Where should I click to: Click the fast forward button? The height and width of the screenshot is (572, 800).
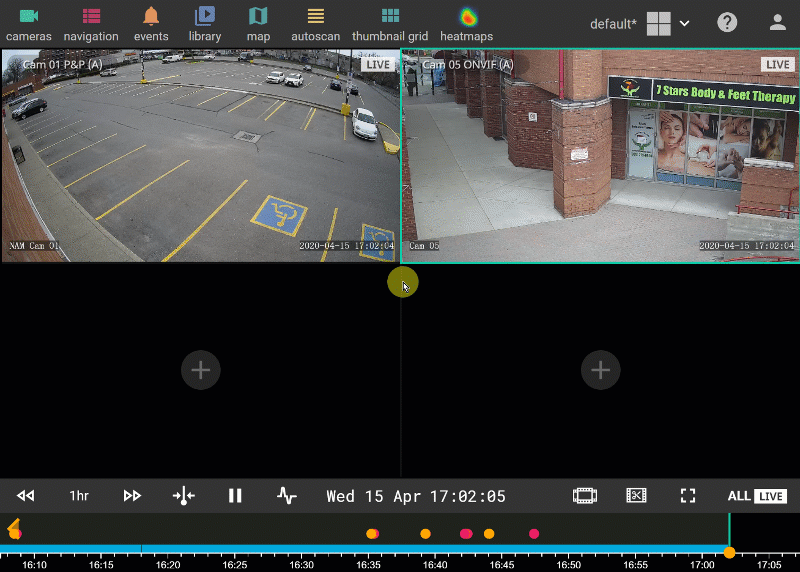(x=132, y=496)
